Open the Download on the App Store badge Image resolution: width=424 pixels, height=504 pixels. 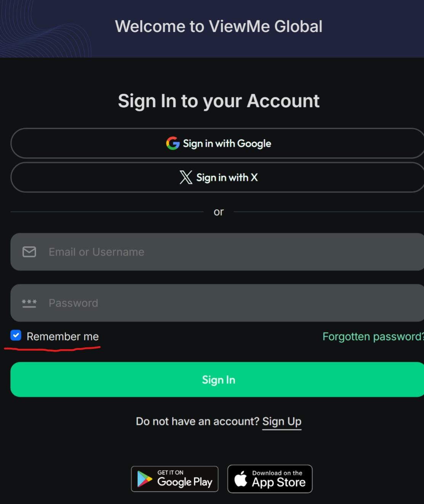pos(270,479)
